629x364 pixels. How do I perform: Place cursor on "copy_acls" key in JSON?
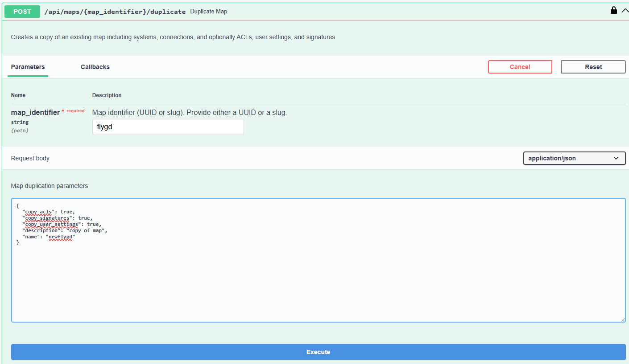[38, 212]
